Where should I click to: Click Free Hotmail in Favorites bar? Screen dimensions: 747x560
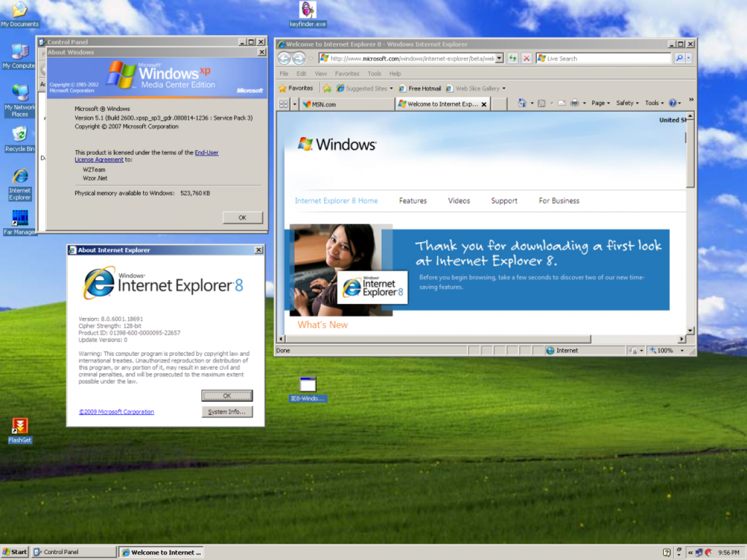pos(420,89)
